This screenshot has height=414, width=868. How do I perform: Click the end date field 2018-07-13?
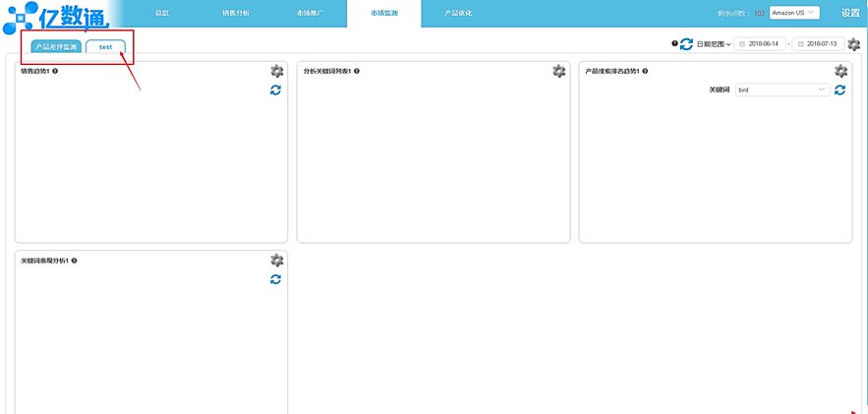coord(818,43)
